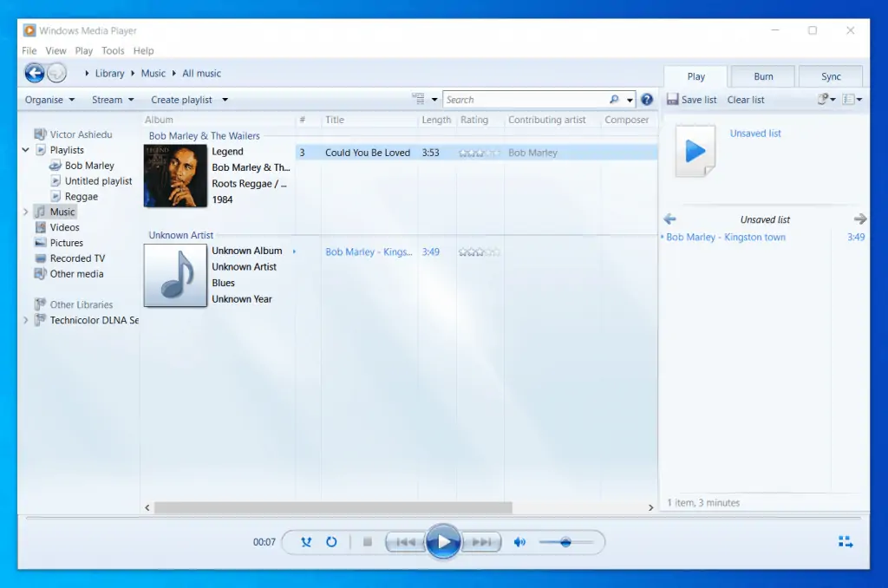Play the highlighted song

(x=444, y=541)
